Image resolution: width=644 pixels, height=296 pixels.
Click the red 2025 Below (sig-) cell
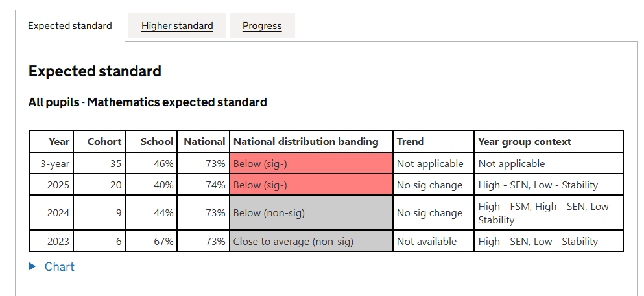(311, 185)
